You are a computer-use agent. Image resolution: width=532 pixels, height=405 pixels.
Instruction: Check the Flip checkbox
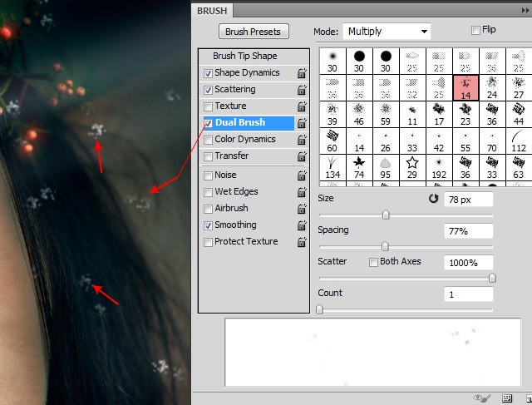[x=475, y=30]
